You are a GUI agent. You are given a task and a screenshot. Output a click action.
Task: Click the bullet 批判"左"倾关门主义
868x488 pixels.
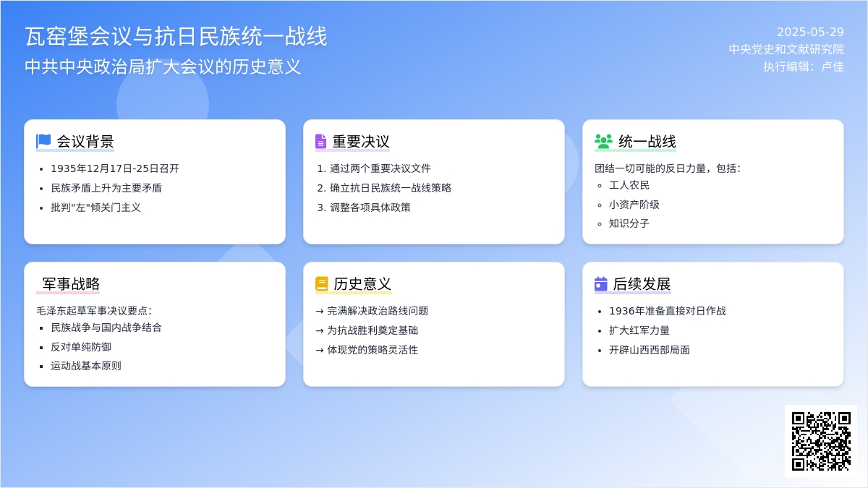point(95,207)
